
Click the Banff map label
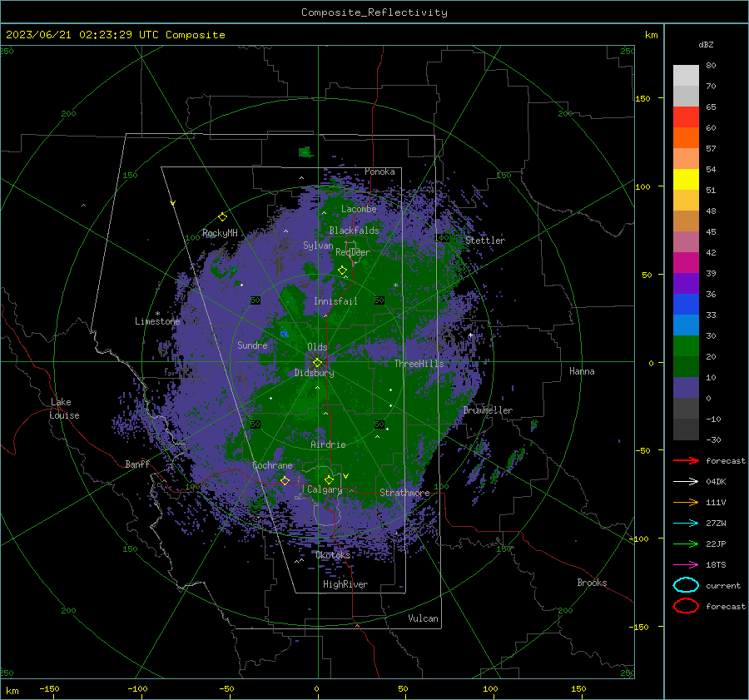click(137, 464)
